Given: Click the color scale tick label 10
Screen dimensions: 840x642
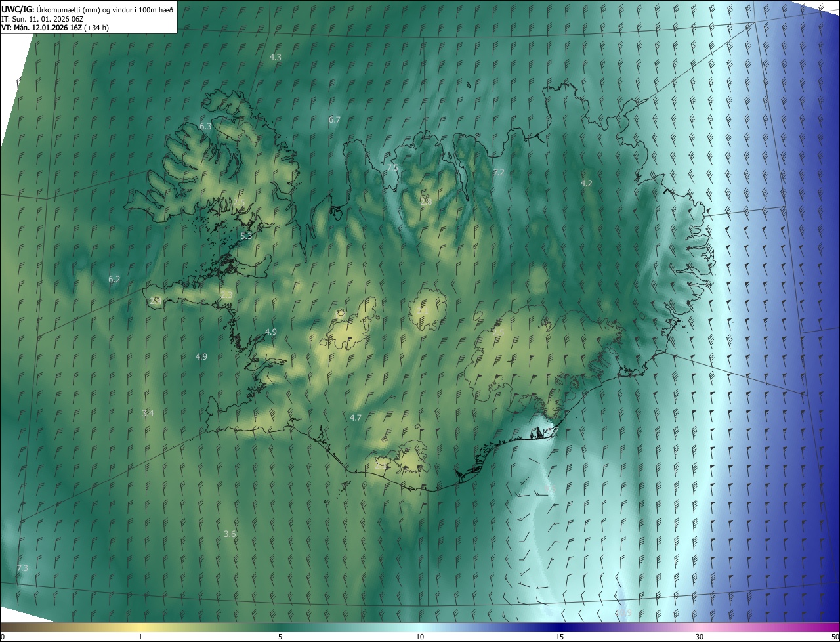Looking at the screenshot, I should pyautogui.click(x=420, y=637).
